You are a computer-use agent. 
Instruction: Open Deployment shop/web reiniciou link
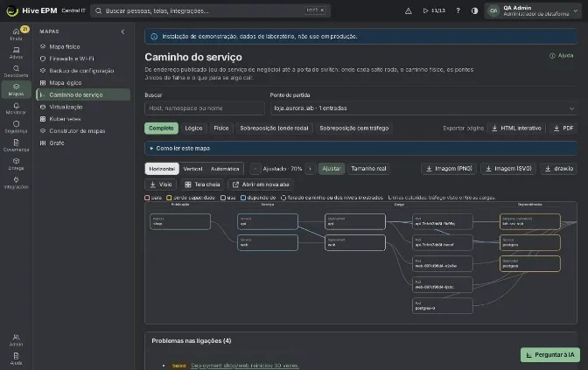(x=245, y=365)
